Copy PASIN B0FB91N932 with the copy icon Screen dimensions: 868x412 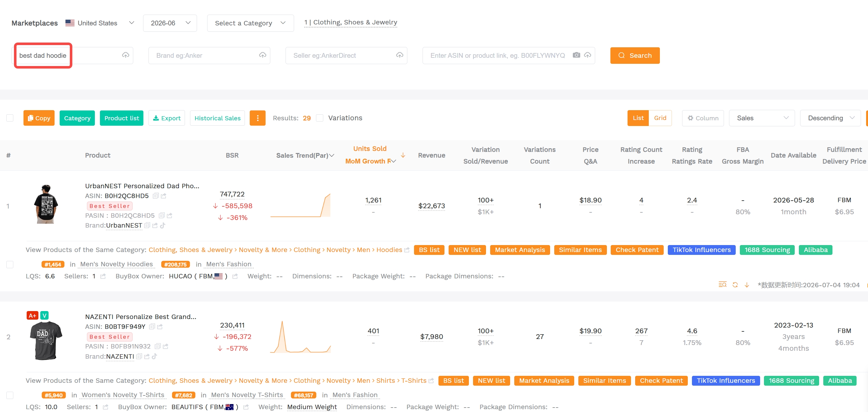click(x=157, y=346)
